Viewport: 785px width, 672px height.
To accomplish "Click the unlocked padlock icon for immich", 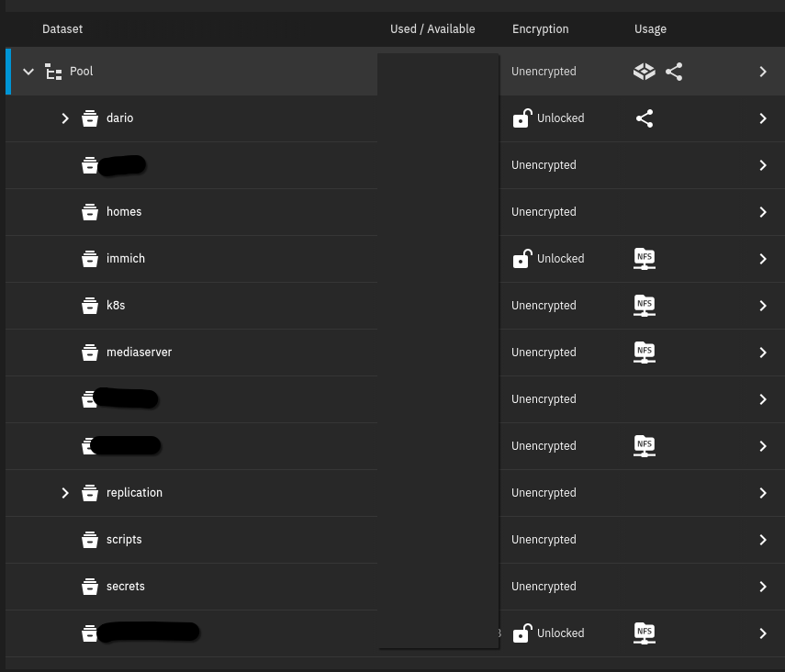I will click(521, 259).
